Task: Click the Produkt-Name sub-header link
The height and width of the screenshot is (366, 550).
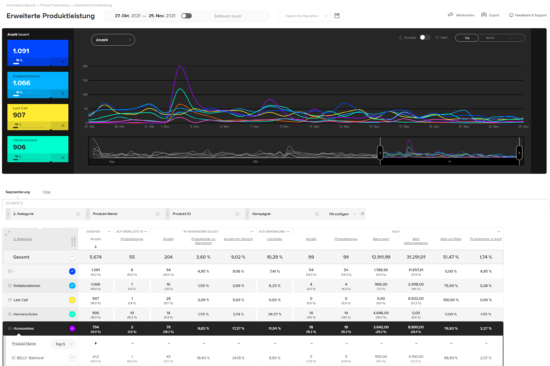Action: coord(24,344)
